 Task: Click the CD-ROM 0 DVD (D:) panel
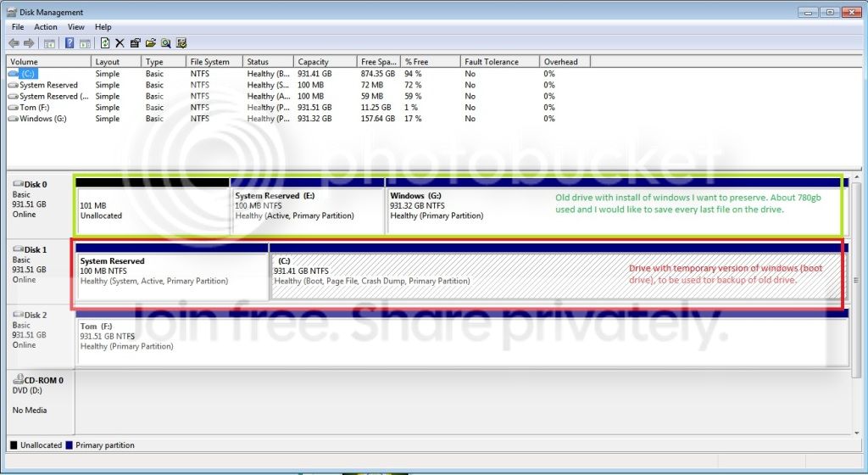[41, 402]
